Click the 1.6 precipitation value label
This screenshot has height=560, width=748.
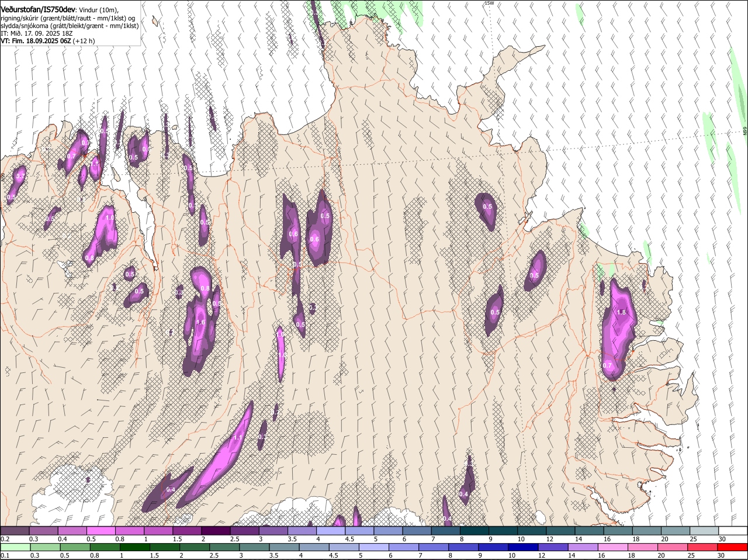click(x=200, y=322)
